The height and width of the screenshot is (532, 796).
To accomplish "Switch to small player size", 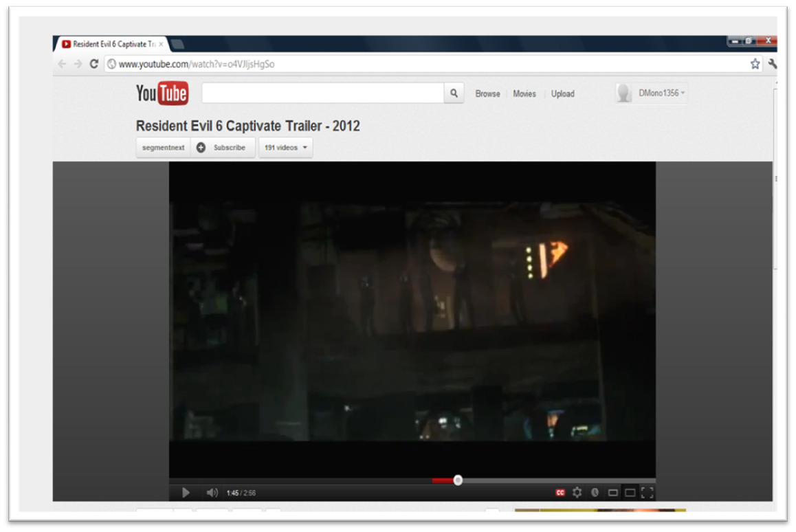I will click(612, 493).
